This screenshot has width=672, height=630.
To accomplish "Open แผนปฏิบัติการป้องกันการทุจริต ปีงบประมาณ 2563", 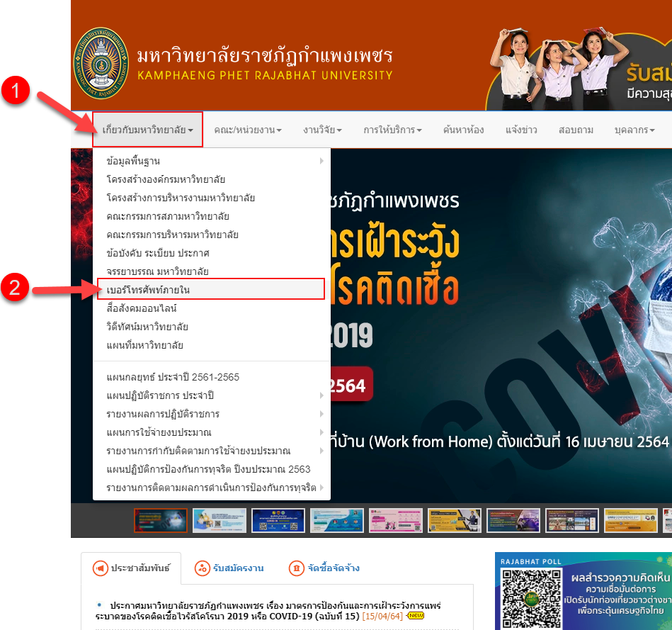I will 212,469.
